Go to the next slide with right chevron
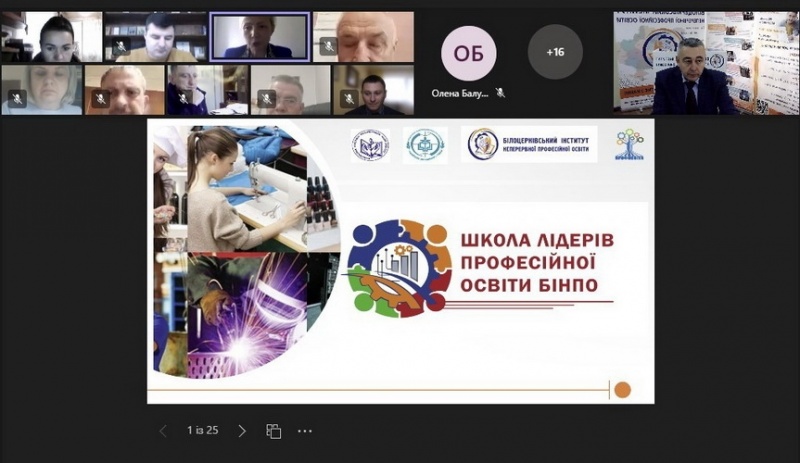This screenshot has width=800, height=463. tap(242, 431)
